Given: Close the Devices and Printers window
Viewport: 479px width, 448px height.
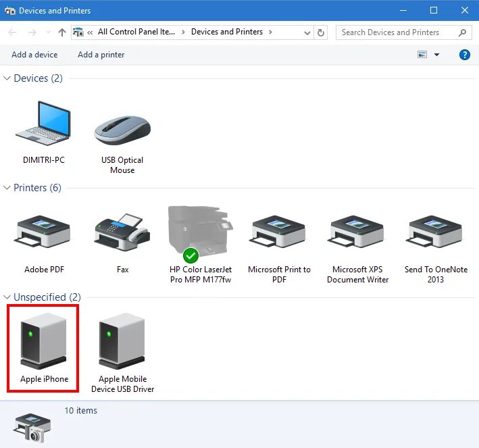Looking at the screenshot, I should point(465,10).
